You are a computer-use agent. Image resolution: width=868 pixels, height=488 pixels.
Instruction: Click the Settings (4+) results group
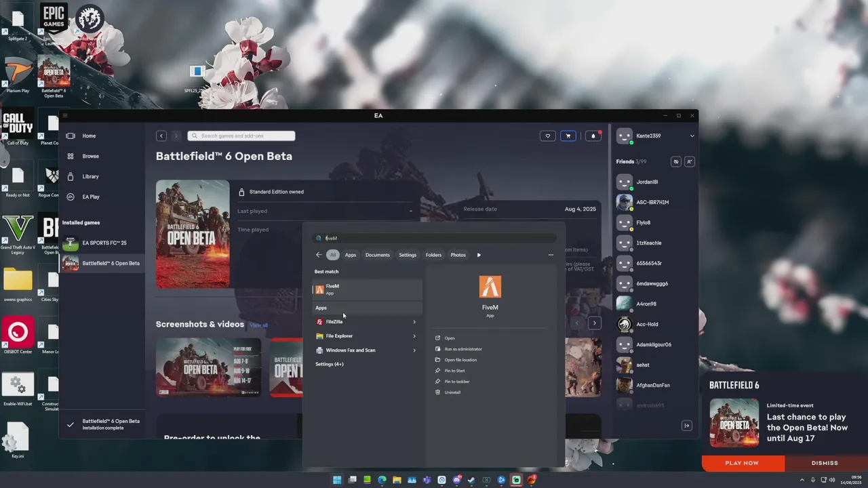pos(330,364)
